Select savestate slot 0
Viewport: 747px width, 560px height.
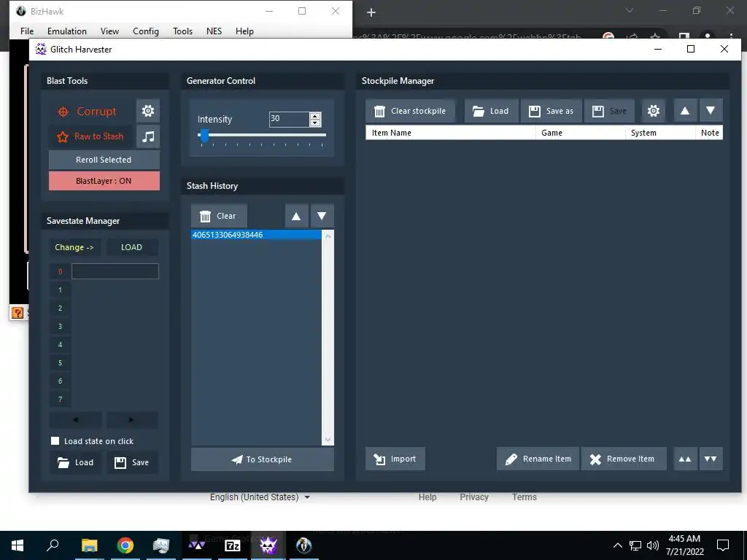point(60,272)
